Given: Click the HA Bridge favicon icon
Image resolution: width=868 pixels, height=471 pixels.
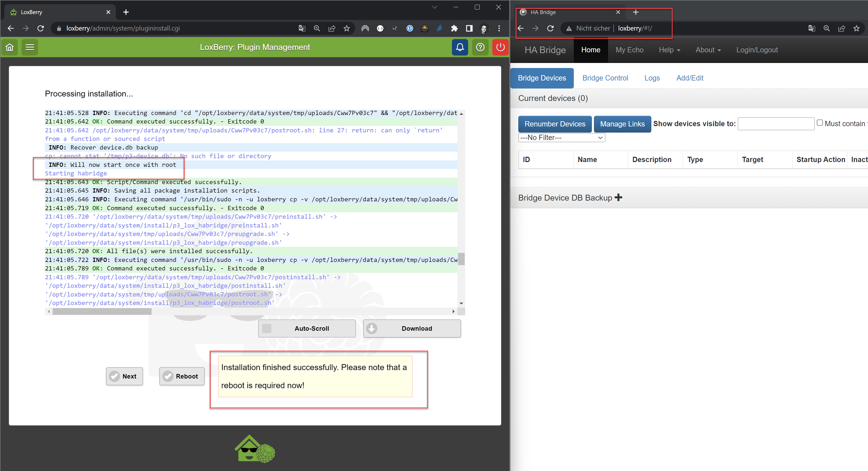Looking at the screenshot, I should coord(525,12).
